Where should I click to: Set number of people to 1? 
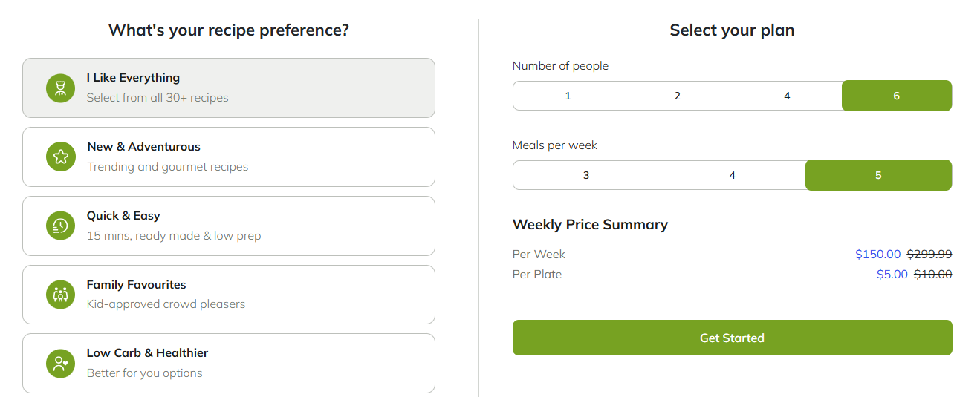click(x=568, y=96)
